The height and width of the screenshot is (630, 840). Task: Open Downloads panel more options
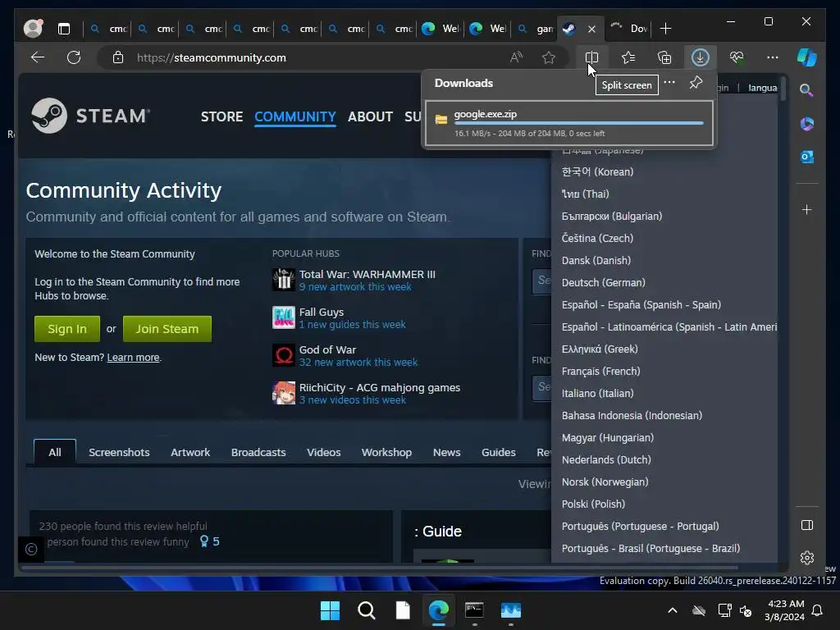point(669,83)
